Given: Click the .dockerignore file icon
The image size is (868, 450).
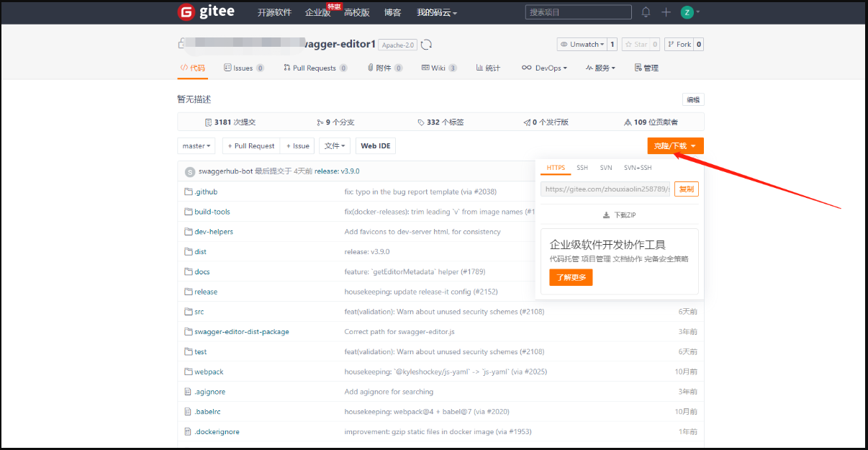Looking at the screenshot, I should tap(189, 432).
